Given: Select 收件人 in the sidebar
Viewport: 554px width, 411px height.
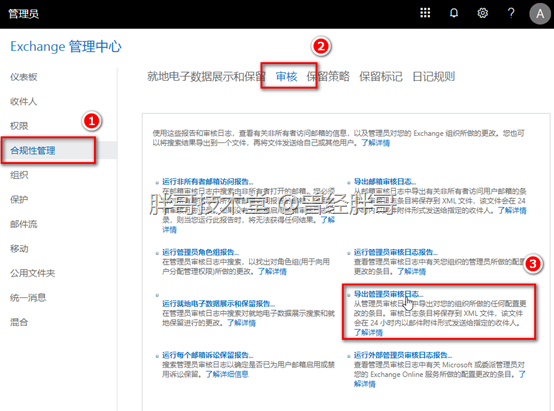Looking at the screenshot, I should 24,101.
